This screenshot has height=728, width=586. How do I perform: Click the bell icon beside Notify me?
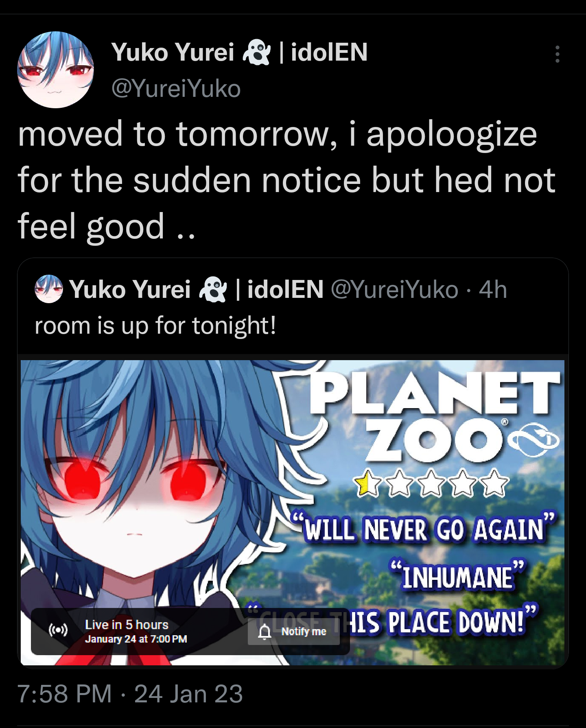pyautogui.click(x=265, y=632)
